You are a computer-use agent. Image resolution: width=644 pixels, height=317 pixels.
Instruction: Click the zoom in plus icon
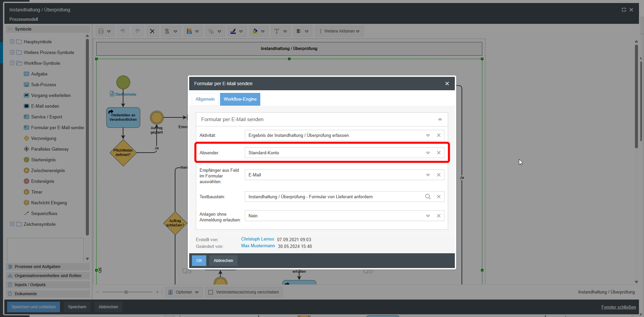click(x=157, y=292)
